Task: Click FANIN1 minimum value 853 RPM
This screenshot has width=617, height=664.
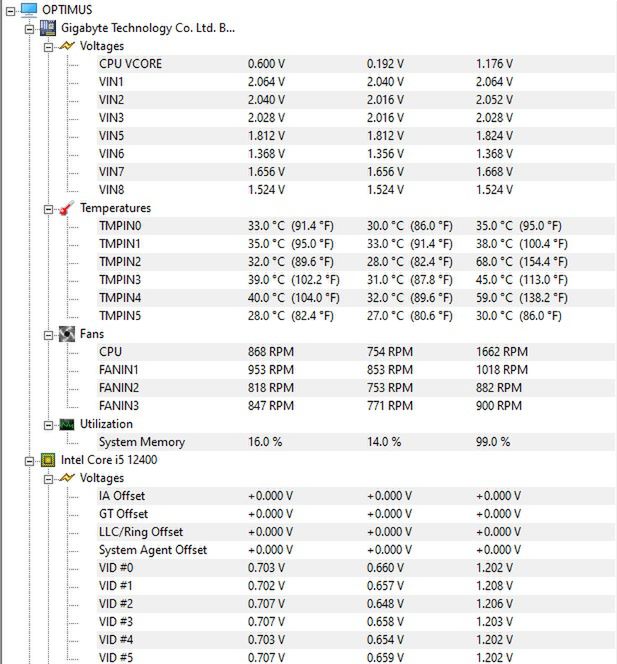Action: tap(390, 370)
